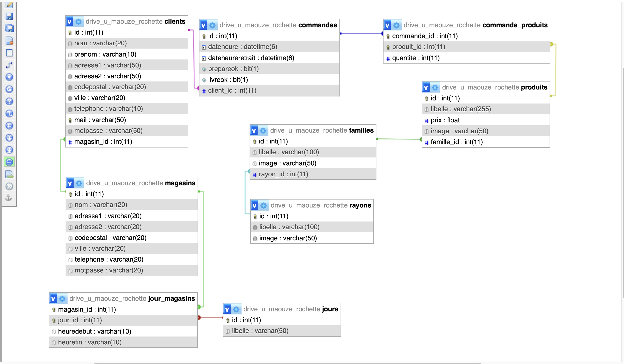Image resolution: width=624 pixels, height=364 pixels.
Task: Click the Export schema icon
Action: point(9,174)
